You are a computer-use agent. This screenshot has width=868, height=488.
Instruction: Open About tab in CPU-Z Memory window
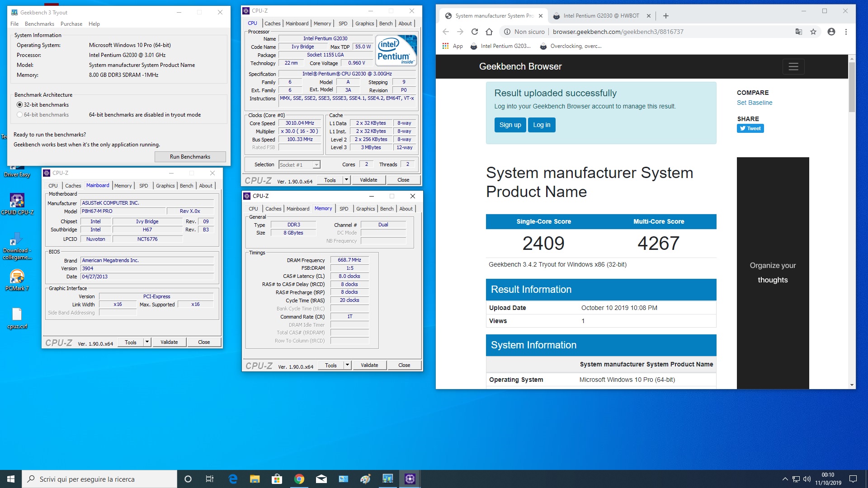(x=406, y=209)
